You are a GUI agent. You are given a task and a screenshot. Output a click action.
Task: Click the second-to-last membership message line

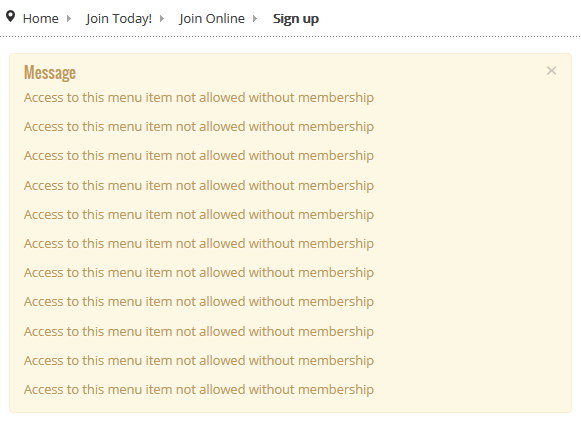pos(199,361)
